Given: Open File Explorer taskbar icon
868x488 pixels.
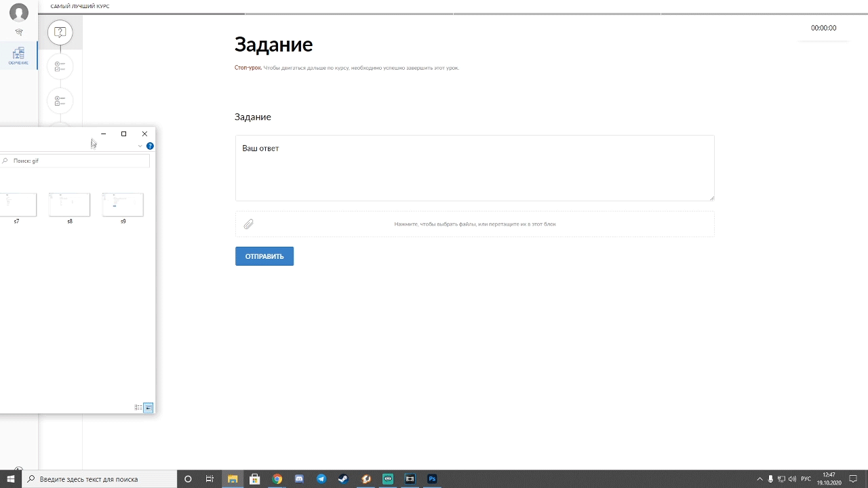Looking at the screenshot, I should [x=233, y=479].
